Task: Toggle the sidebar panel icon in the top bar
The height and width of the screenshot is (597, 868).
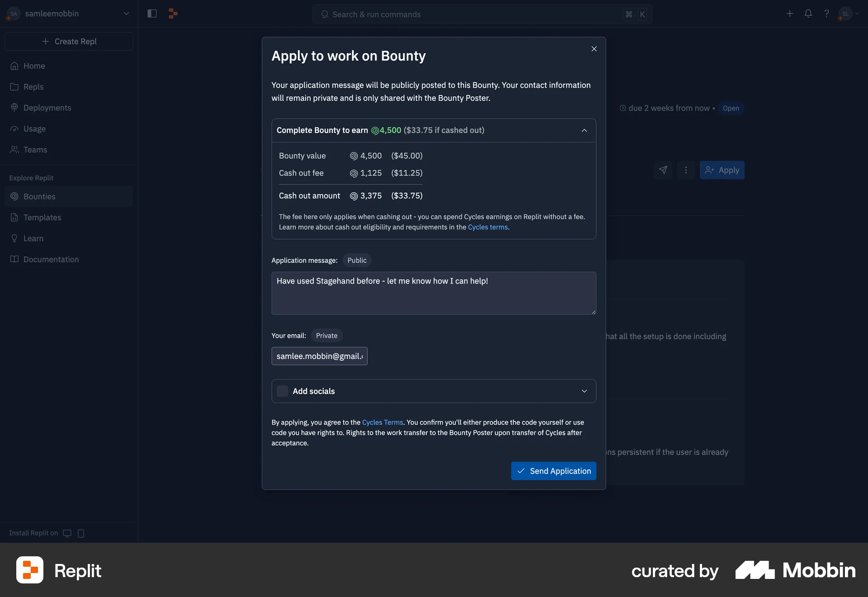Action: [152, 14]
